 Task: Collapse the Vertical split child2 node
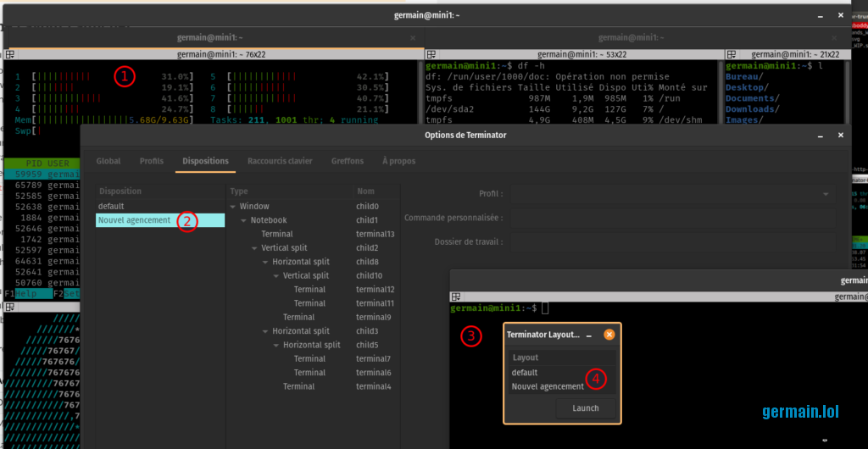[254, 248]
